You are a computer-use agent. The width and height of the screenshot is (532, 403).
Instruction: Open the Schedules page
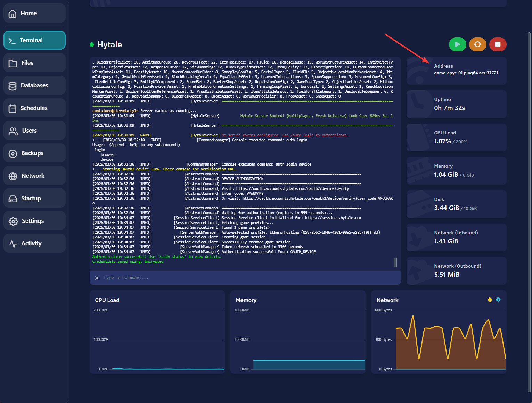click(34, 108)
